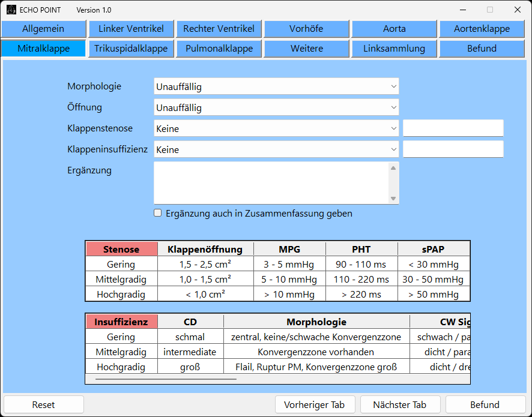This screenshot has height=417, width=532.
Task: Switch to the Aortenklappe tab
Action: 482,29
